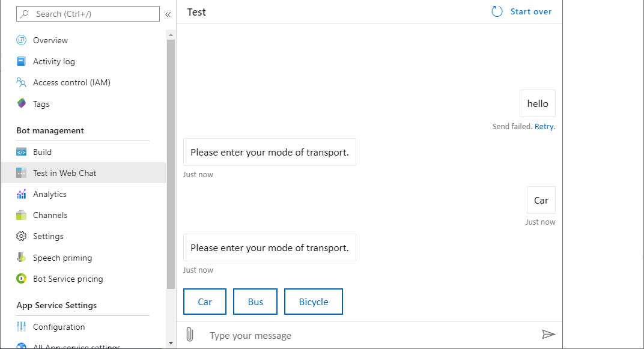Click the Configuration sliders icon
Image resolution: width=644 pixels, height=349 pixels.
pyautogui.click(x=22, y=327)
